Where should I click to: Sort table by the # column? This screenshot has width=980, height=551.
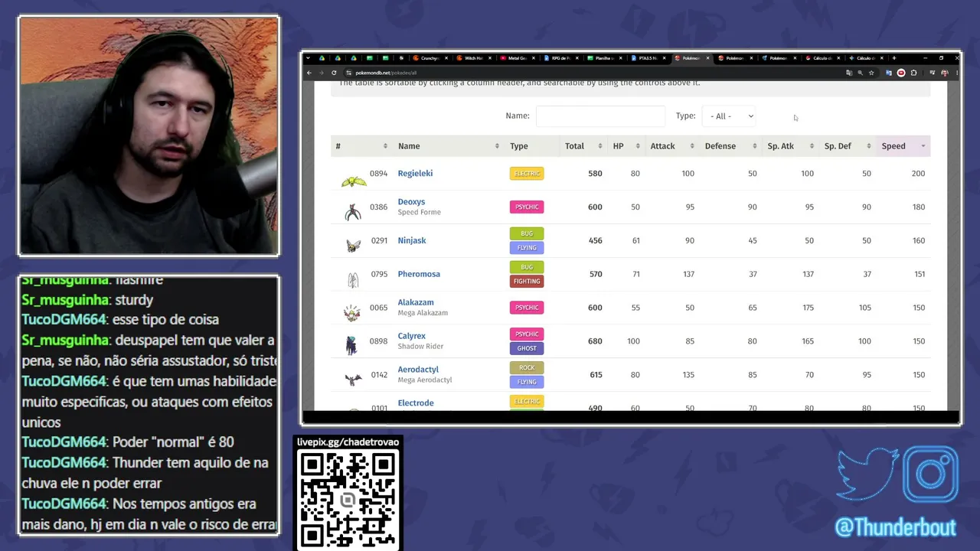tap(361, 146)
